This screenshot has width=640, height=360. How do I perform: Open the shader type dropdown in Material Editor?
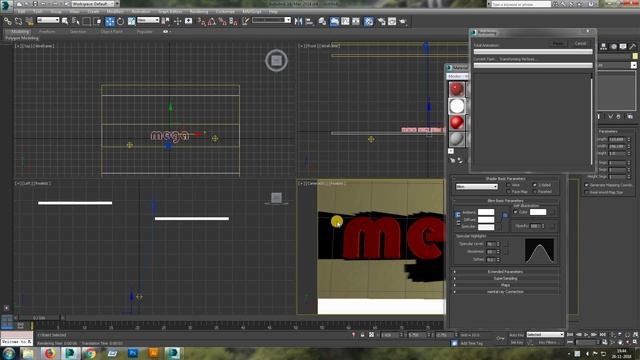477,187
